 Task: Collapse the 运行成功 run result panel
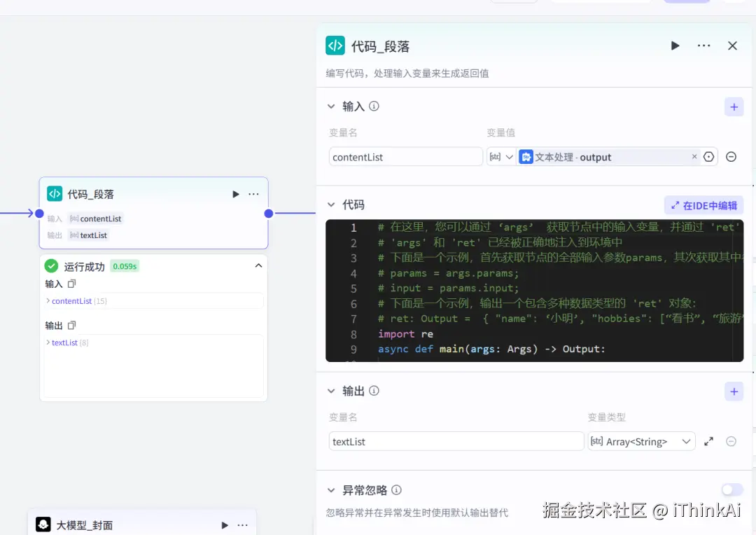coord(258,266)
